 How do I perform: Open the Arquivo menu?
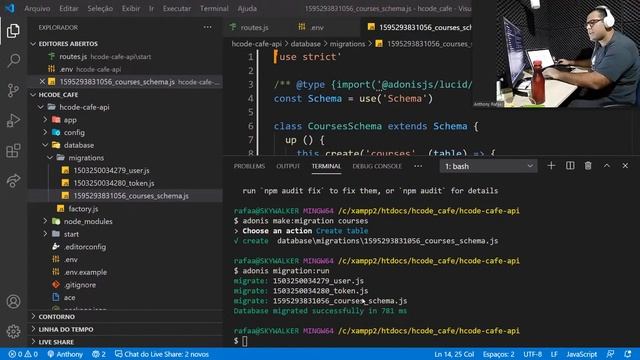coord(37,8)
